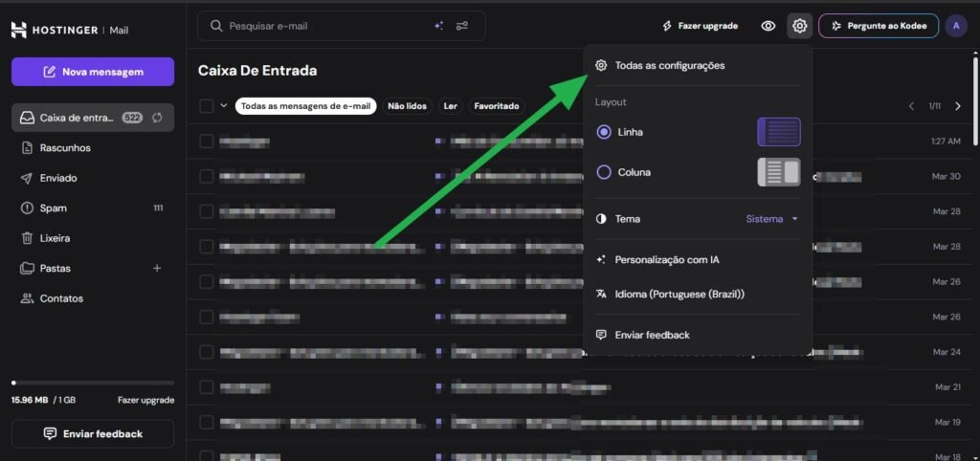The height and width of the screenshot is (461, 980).
Task: Go to previous page of messages
Action: pyautogui.click(x=911, y=106)
